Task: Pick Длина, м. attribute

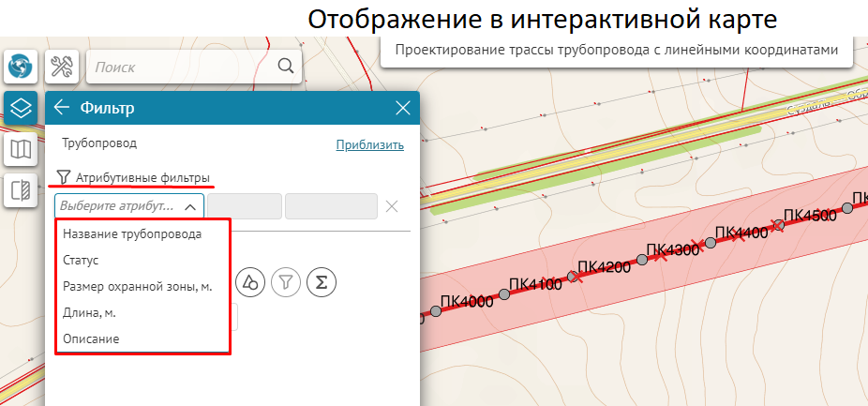Action: (x=89, y=312)
